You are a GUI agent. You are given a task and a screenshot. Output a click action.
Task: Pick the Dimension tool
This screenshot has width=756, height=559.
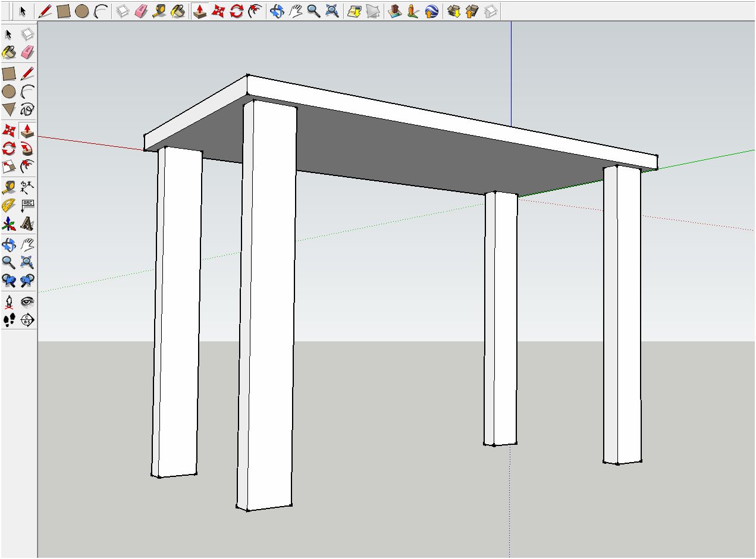click(27, 188)
